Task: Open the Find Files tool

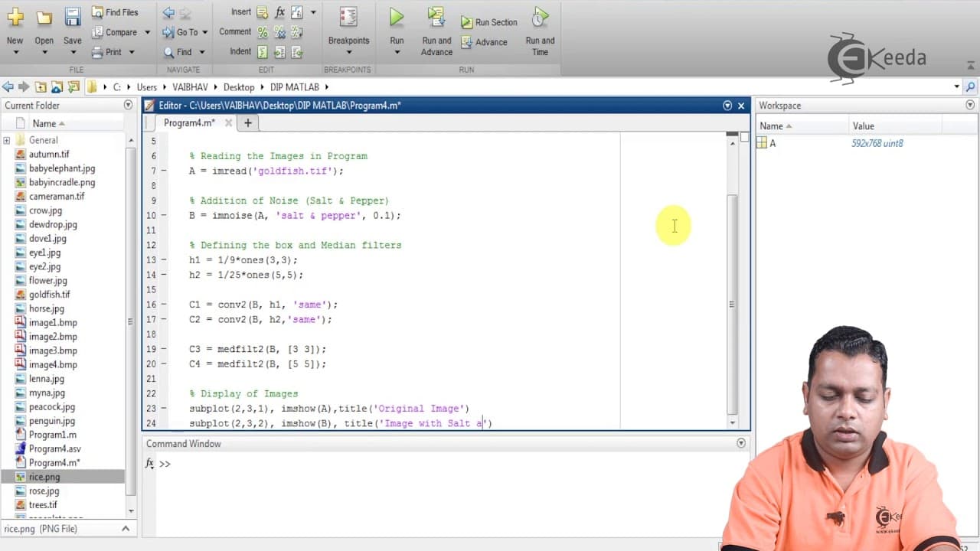Action: pos(115,12)
